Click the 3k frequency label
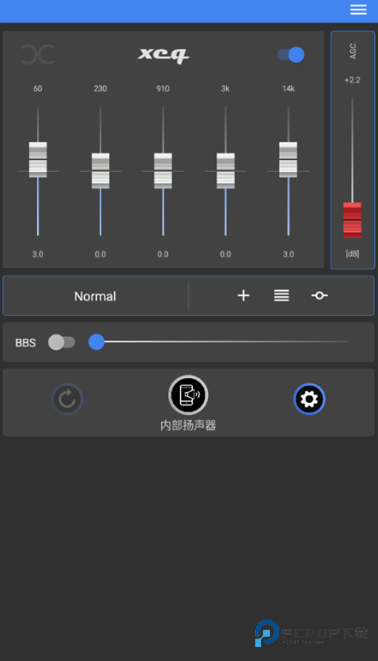Viewport: 378px width, 661px height. coord(225,89)
